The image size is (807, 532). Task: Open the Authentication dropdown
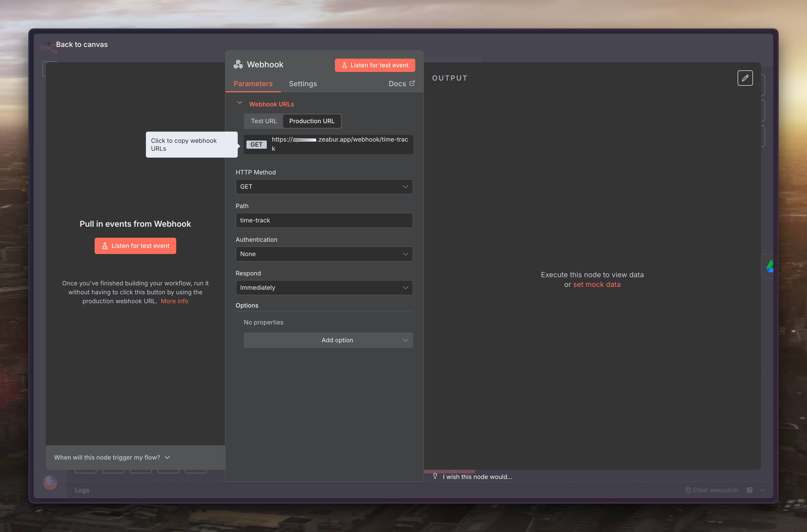[324, 254]
